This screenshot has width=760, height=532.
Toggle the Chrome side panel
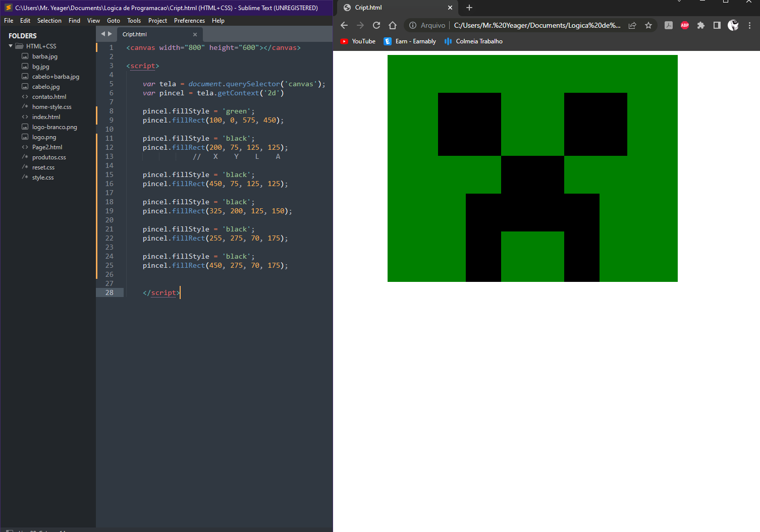tap(717, 25)
